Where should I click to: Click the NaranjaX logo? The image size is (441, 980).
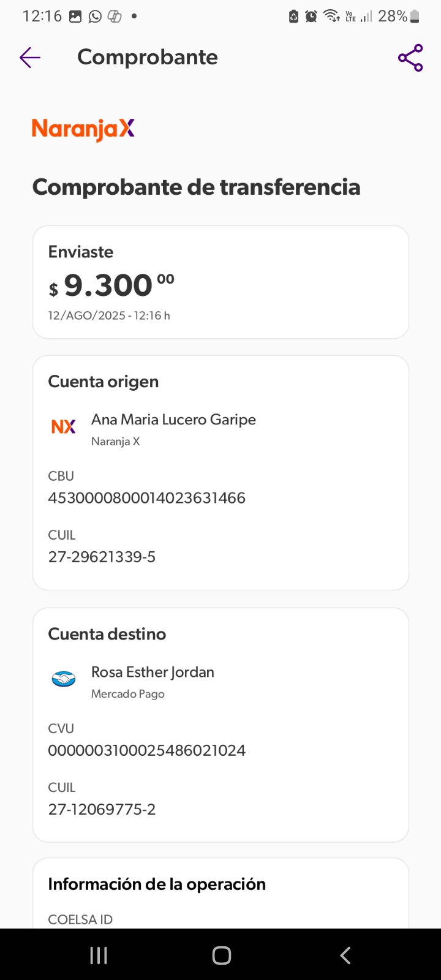click(83, 129)
